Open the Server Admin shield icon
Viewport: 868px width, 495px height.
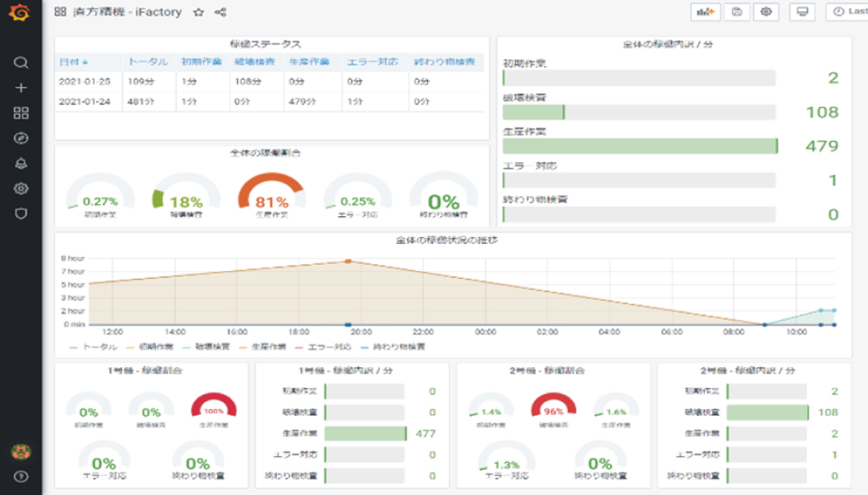pyautogui.click(x=21, y=213)
